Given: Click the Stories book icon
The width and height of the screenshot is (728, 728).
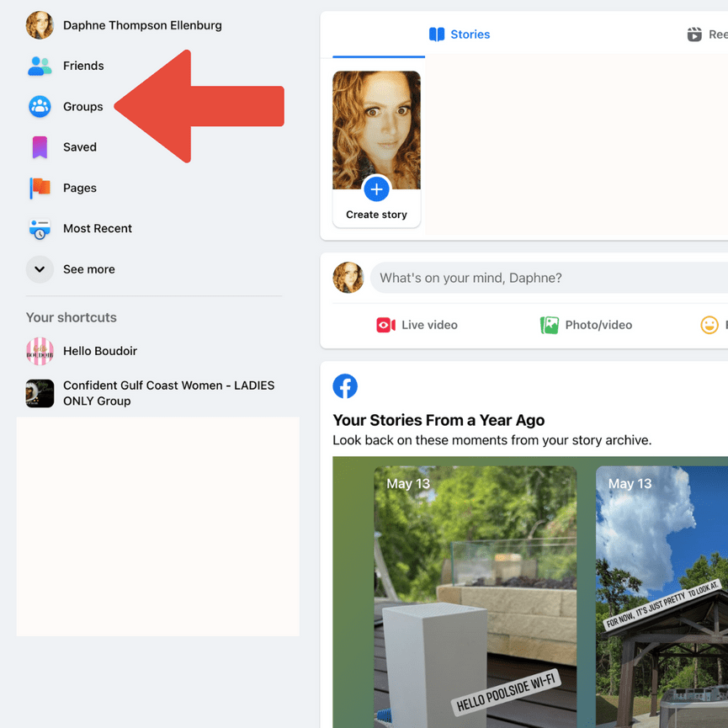Looking at the screenshot, I should (436, 34).
